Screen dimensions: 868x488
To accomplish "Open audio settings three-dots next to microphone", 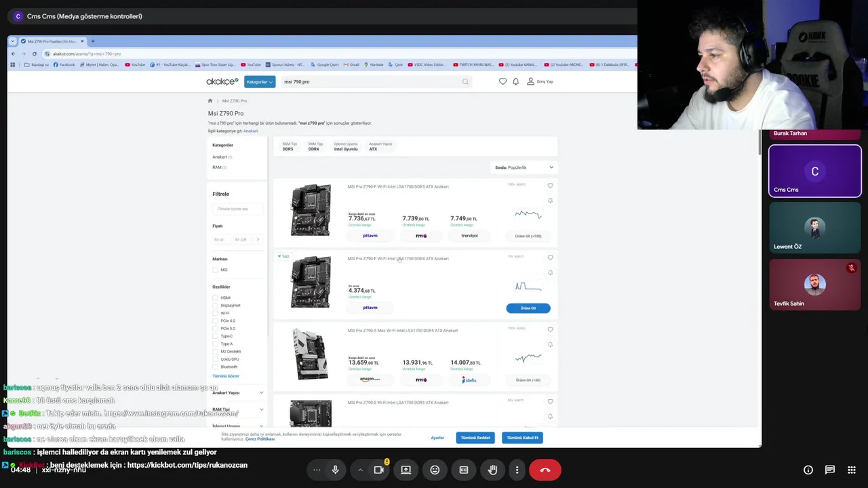I will (317, 470).
